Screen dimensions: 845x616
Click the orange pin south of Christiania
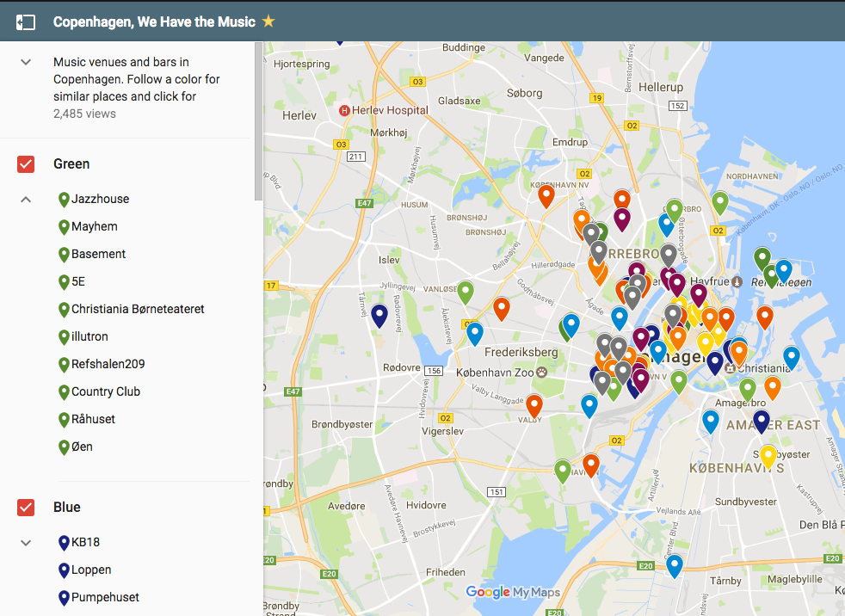[x=773, y=388]
